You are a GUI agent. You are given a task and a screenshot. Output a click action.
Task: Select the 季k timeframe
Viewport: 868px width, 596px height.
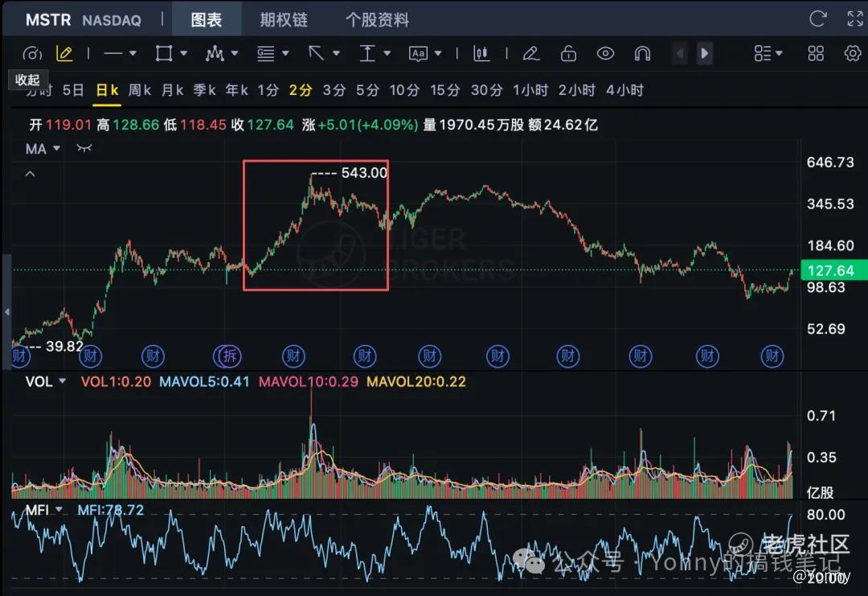point(204,90)
